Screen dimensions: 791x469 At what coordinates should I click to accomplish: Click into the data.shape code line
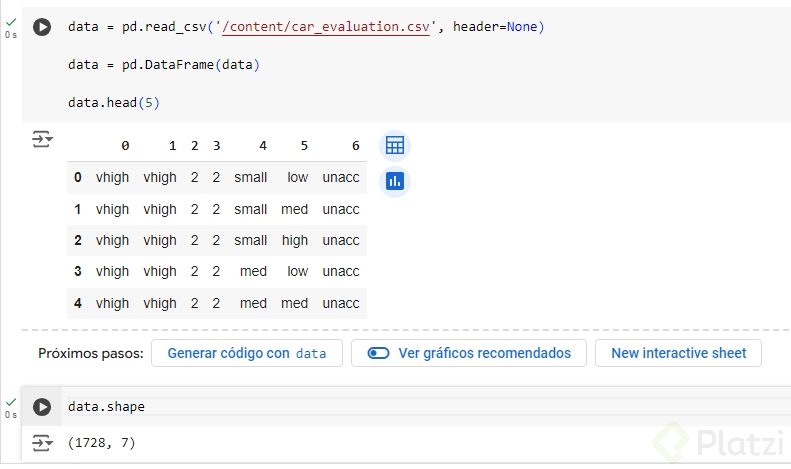tap(106, 407)
